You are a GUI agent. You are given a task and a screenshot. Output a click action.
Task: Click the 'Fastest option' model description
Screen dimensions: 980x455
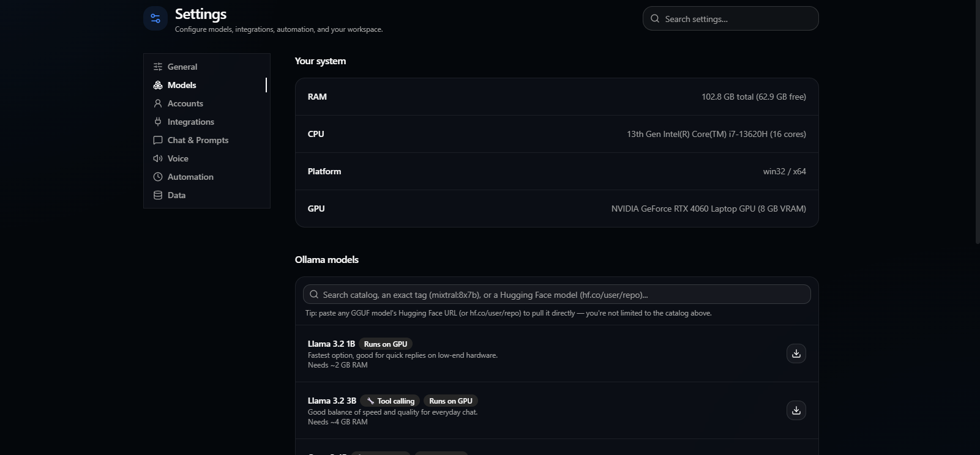[x=403, y=355]
